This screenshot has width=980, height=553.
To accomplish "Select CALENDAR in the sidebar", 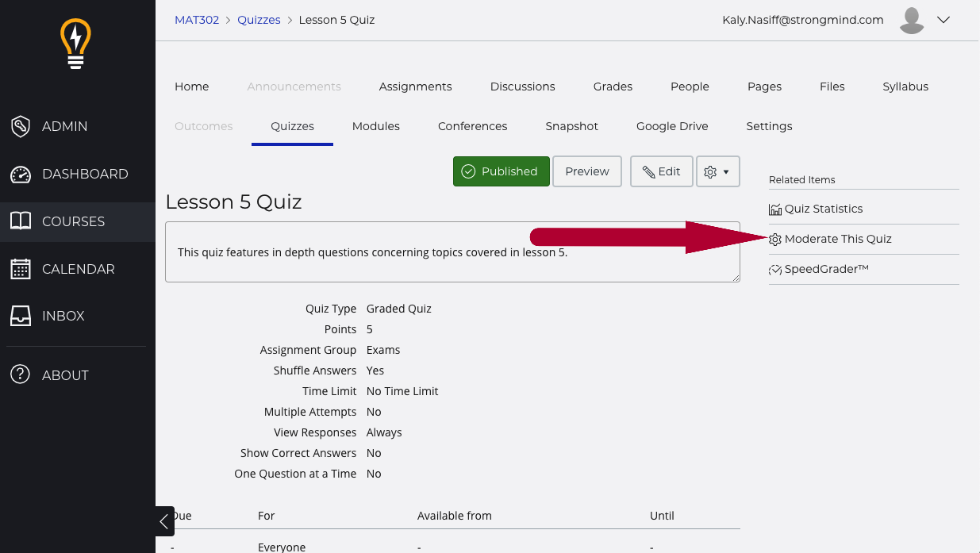I will [x=78, y=269].
